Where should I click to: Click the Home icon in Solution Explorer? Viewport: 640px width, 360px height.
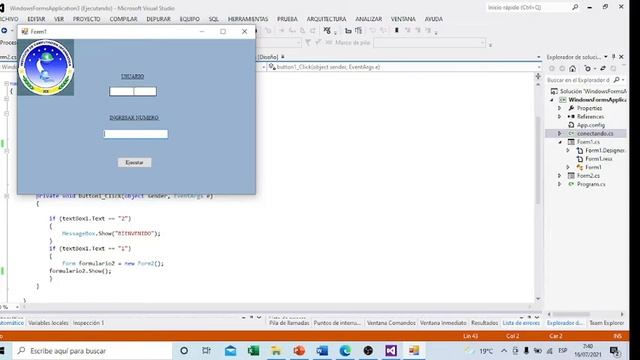click(x=573, y=69)
